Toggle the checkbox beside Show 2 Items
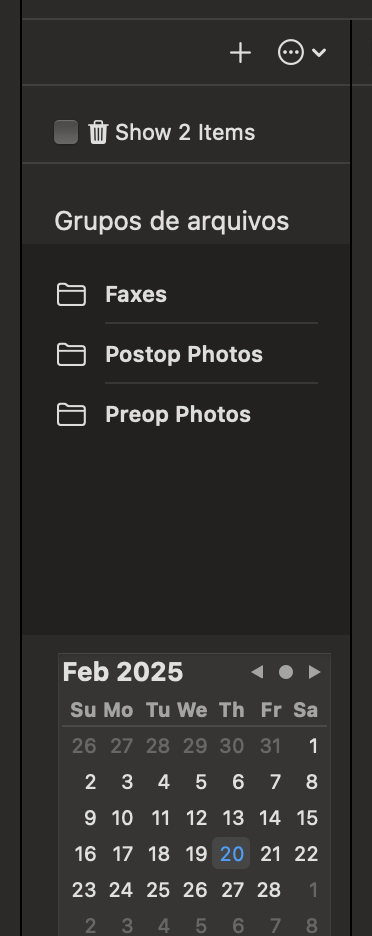The image size is (372, 936). pyautogui.click(x=66, y=132)
